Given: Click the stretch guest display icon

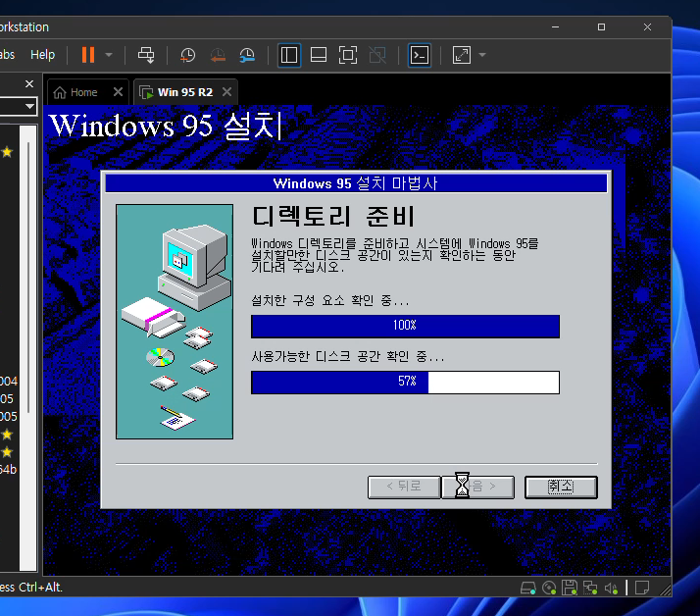Looking at the screenshot, I should (x=461, y=55).
